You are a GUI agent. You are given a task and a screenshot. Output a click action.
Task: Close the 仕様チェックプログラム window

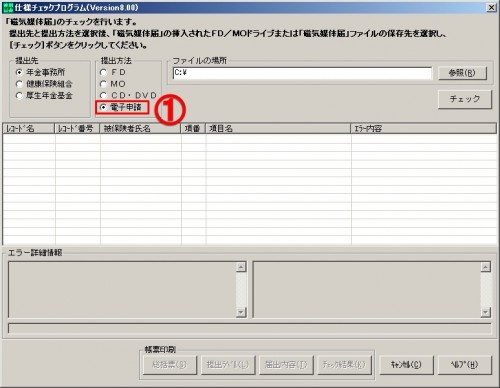491,7
